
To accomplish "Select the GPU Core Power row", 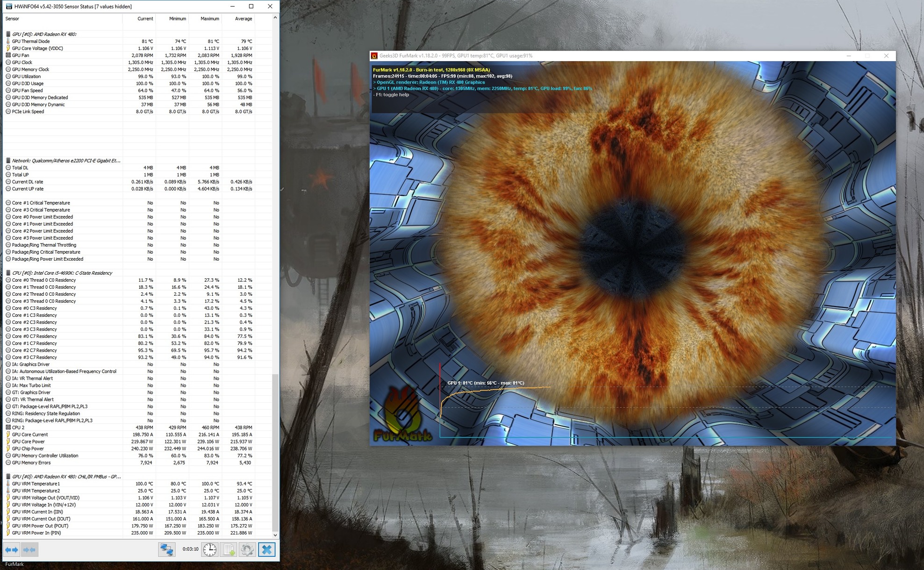I will [138, 442].
